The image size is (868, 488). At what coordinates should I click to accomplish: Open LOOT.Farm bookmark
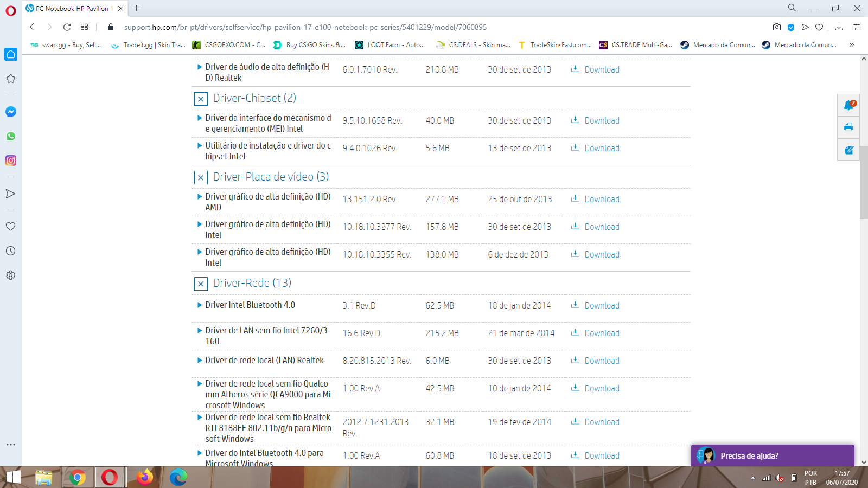pos(390,45)
